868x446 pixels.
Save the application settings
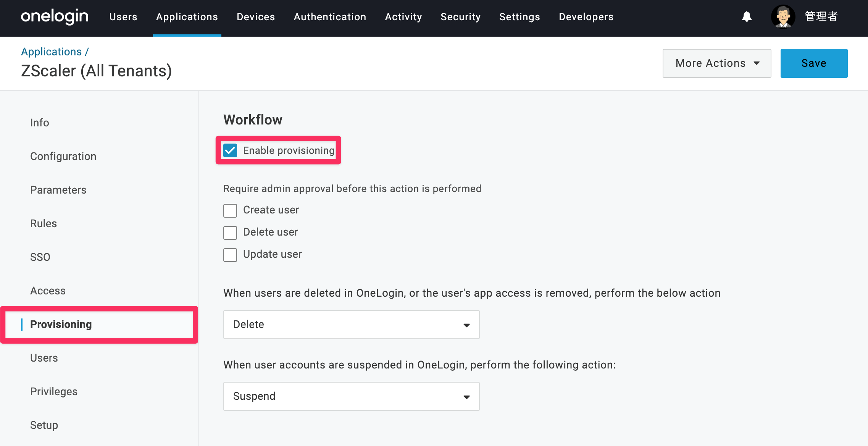pos(814,63)
